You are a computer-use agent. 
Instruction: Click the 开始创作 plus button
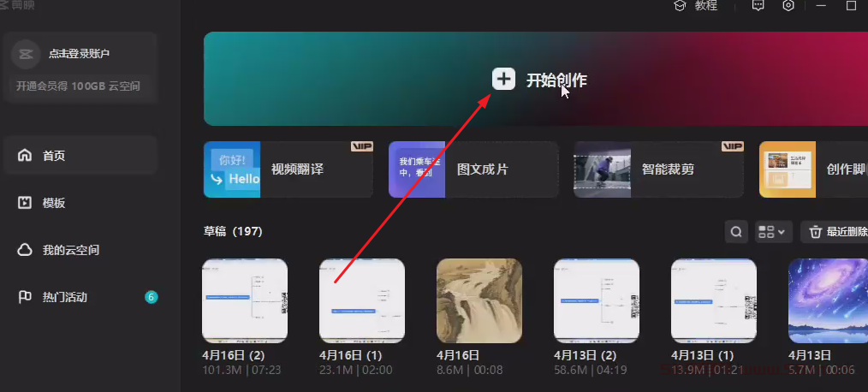tap(503, 80)
